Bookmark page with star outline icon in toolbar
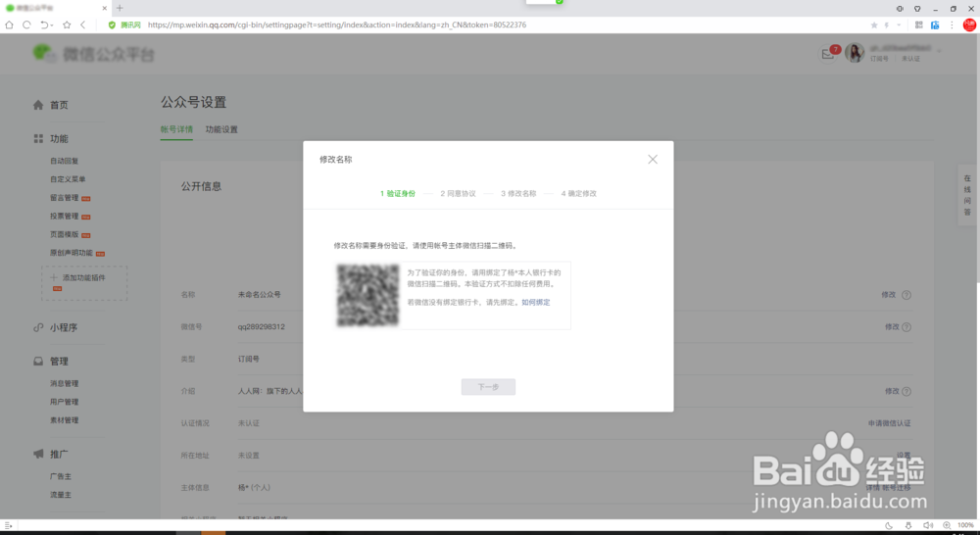Screen dimensions: 980x535 point(67,25)
